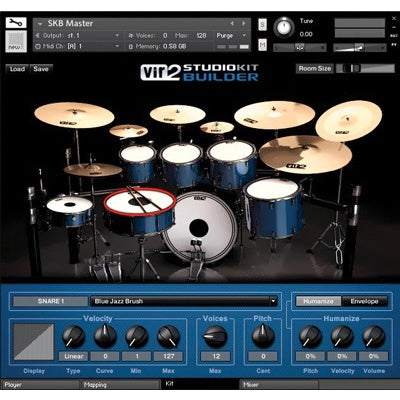Click the Velocity Type knob

(73, 337)
